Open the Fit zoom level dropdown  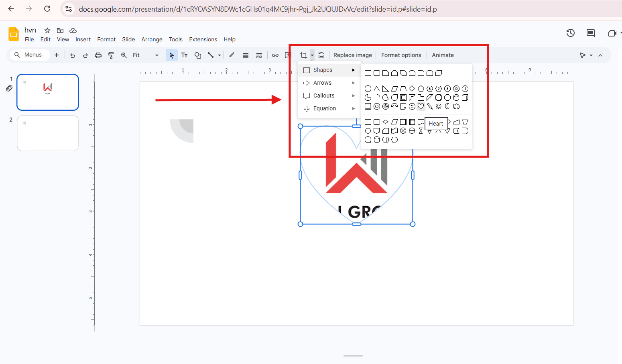point(145,55)
